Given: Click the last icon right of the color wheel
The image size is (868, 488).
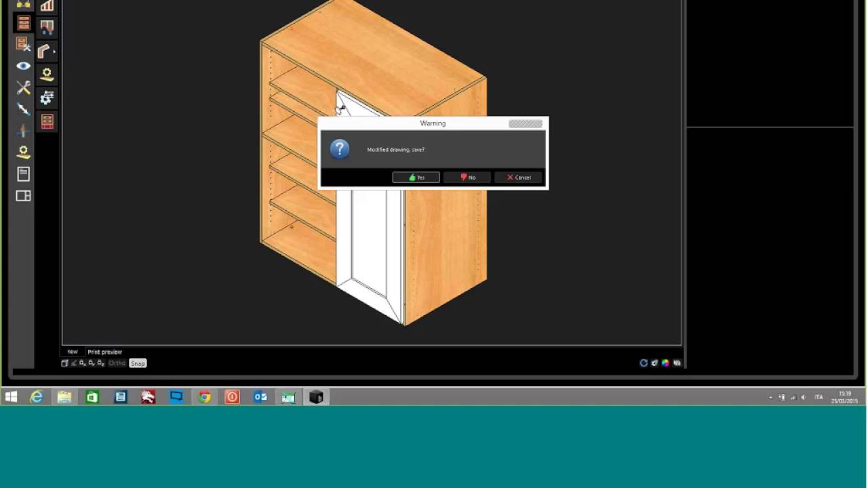Looking at the screenshot, I should coord(676,363).
